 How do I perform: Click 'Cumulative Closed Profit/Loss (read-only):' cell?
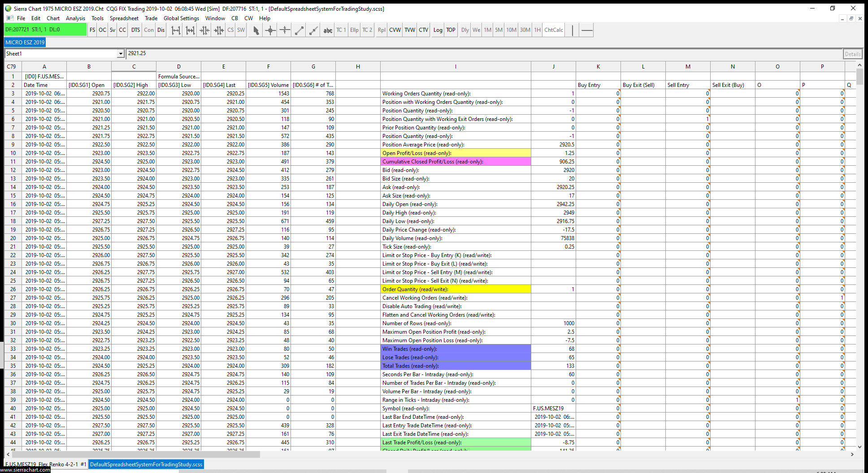[x=456, y=162]
